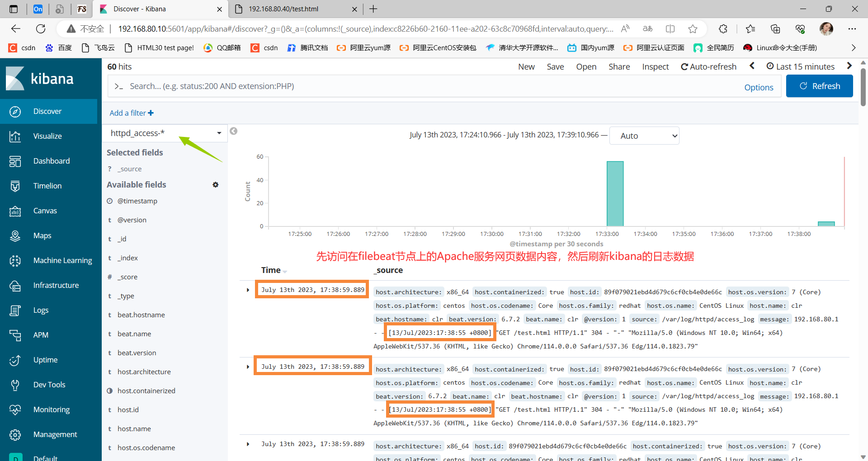The image size is (868, 461).
Task: Open Discover in Kibana sidebar
Action: coord(48,111)
